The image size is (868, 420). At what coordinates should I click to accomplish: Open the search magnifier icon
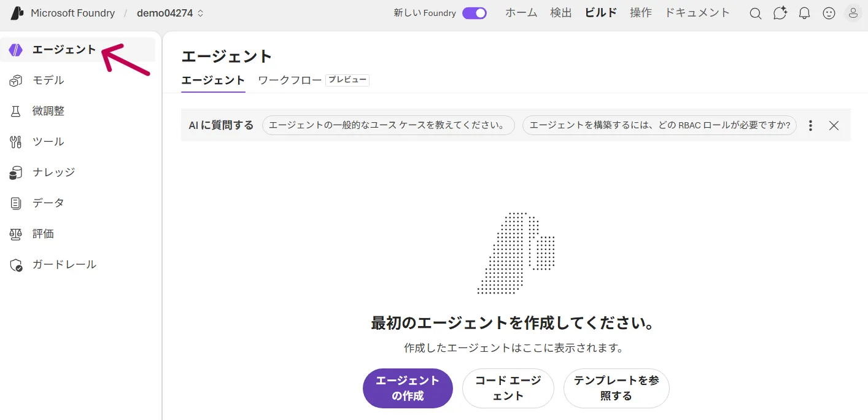[756, 13]
